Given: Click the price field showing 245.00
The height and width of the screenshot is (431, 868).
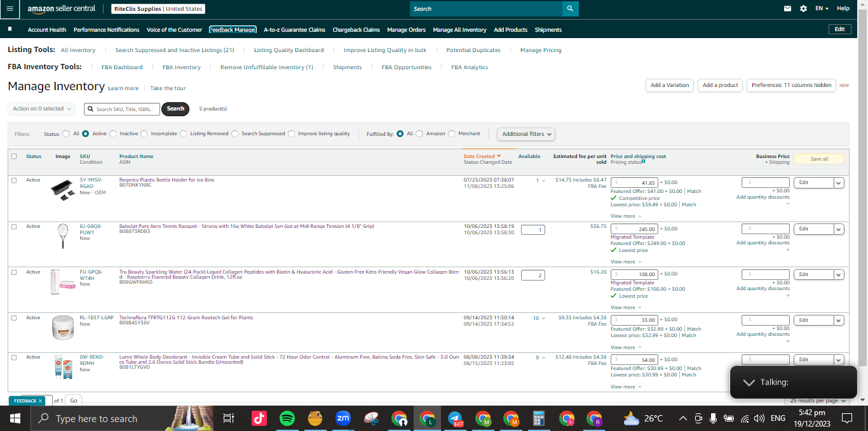Looking at the screenshot, I should coord(634,229).
